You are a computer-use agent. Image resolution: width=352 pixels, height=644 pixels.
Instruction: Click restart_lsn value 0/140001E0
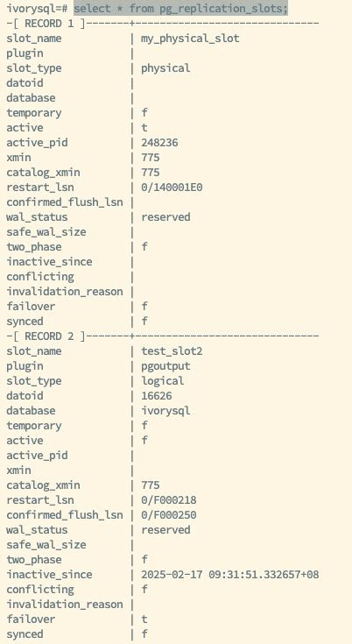172,188
